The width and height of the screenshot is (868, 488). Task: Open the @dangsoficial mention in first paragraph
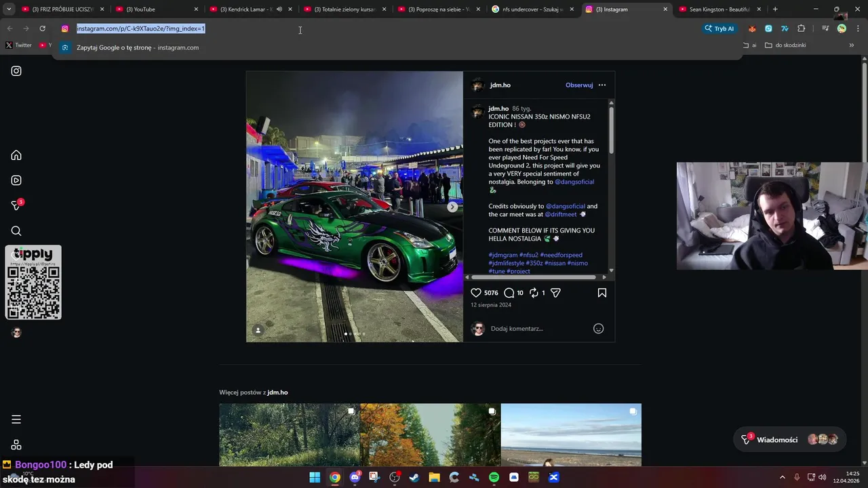point(574,182)
